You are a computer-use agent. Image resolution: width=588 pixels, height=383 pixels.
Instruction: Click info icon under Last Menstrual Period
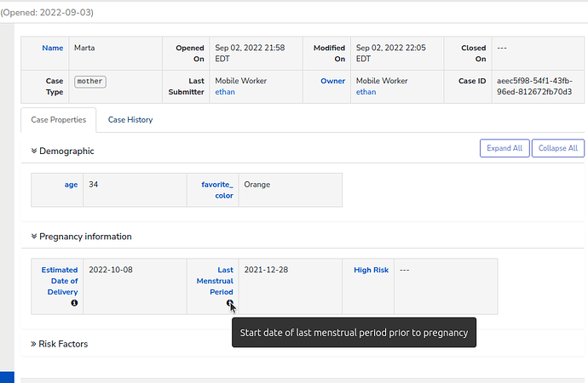click(x=229, y=303)
